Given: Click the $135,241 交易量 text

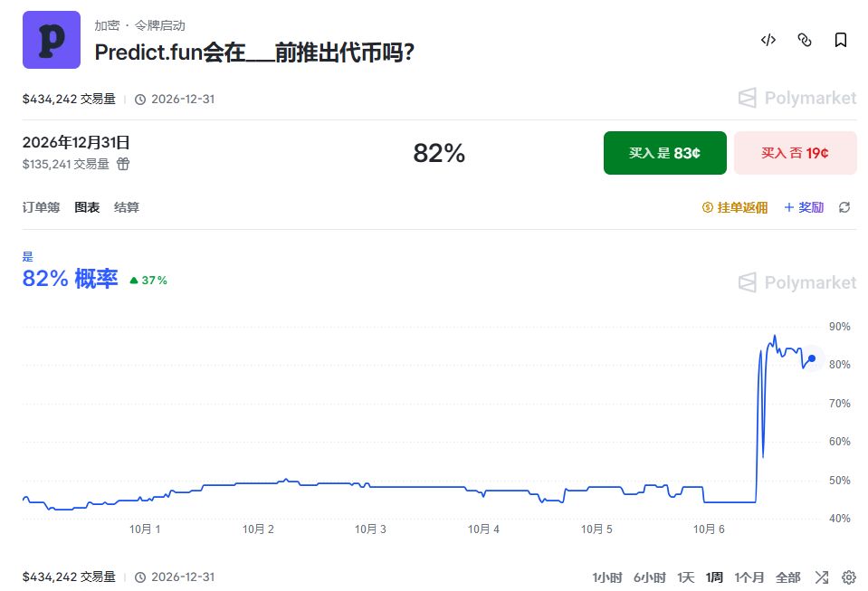Looking at the screenshot, I should click(x=66, y=165).
